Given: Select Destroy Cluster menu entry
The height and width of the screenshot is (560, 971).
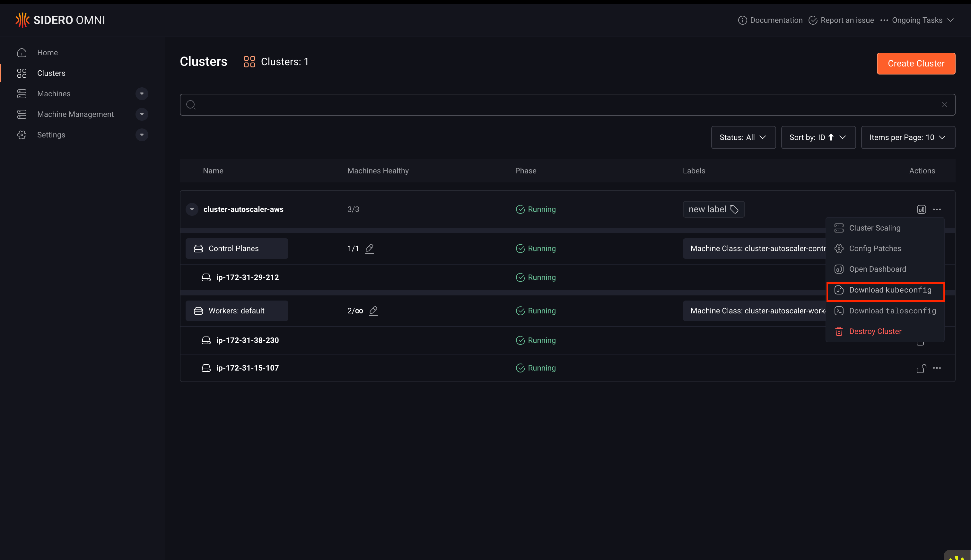Looking at the screenshot, I should point(885,331).
